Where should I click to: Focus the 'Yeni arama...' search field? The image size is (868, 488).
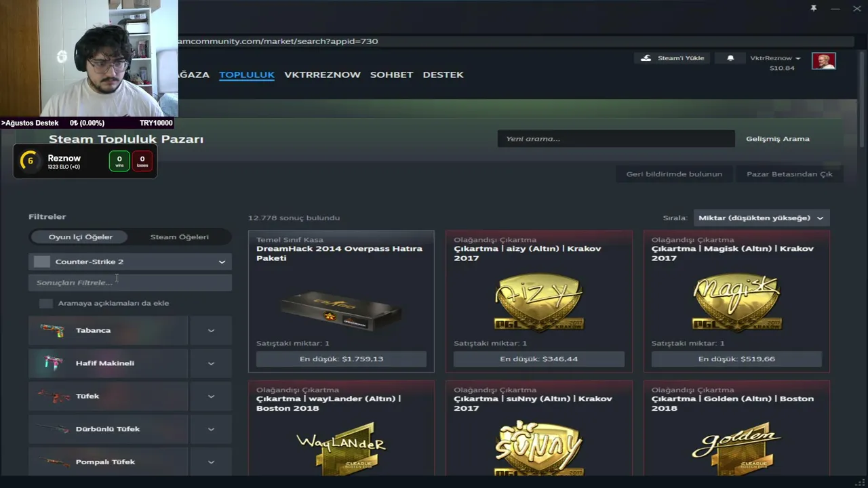point(616,139)
